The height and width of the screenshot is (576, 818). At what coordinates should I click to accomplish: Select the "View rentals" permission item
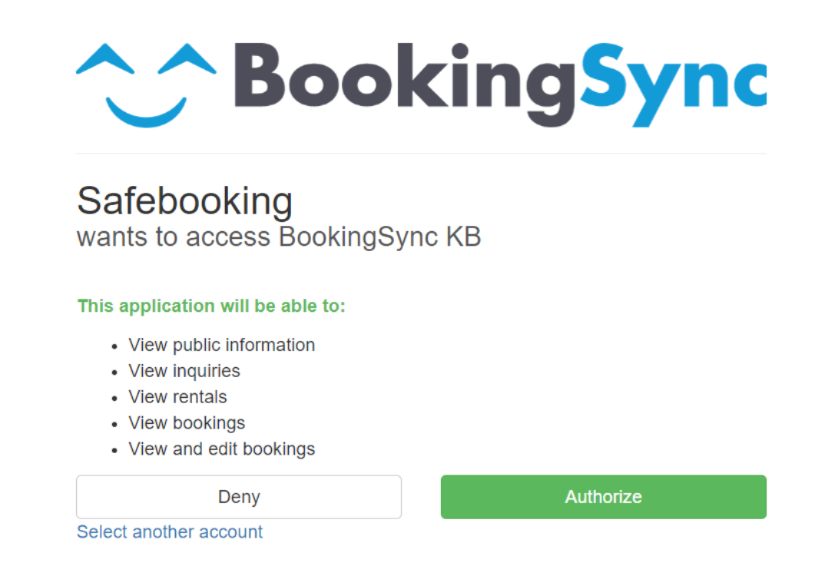click(178, 397)
